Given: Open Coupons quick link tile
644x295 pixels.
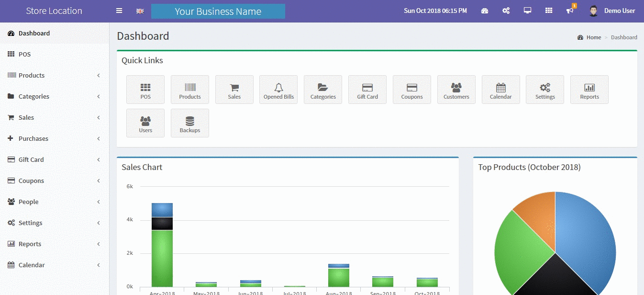Looking at the screenshot, I should (412, 90).
